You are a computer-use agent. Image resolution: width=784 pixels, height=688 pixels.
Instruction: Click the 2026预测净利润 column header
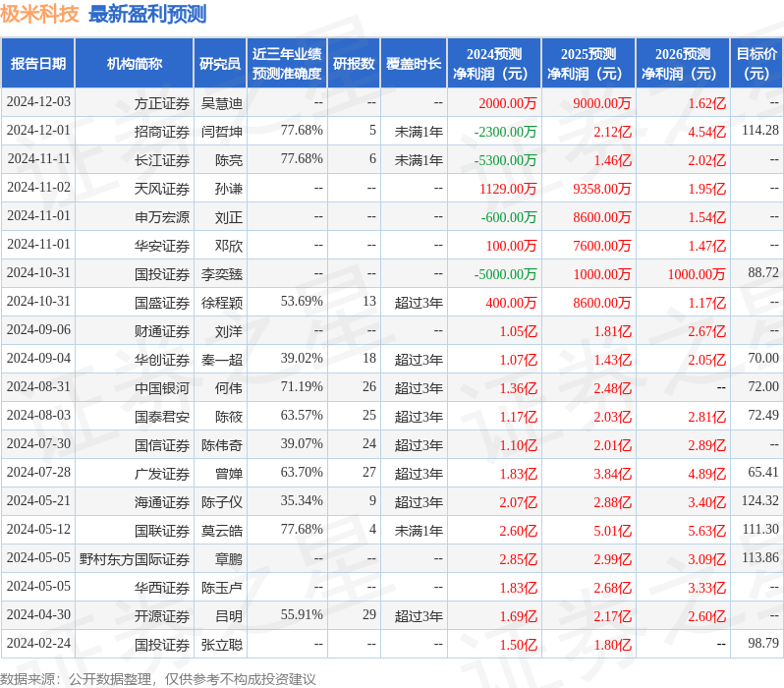[x=683, y=64]
